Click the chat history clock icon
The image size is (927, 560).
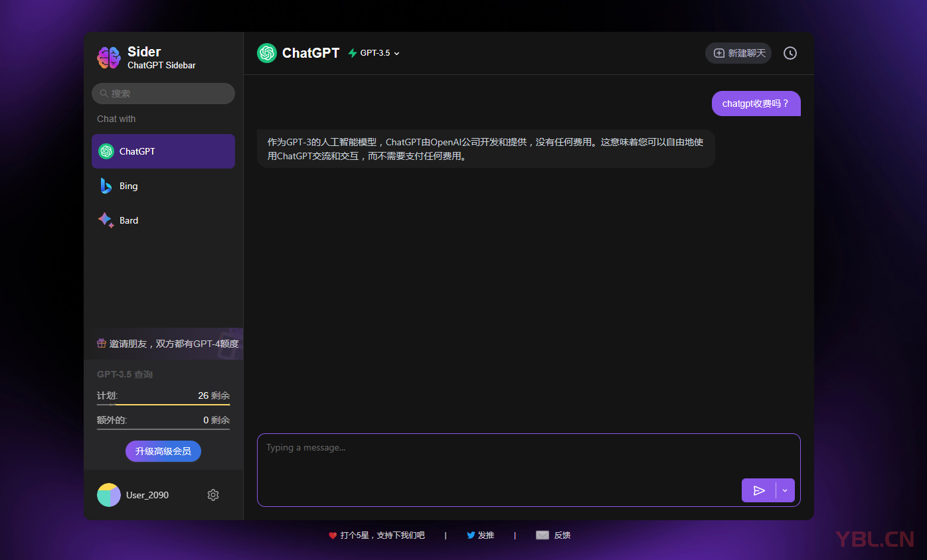790,53
